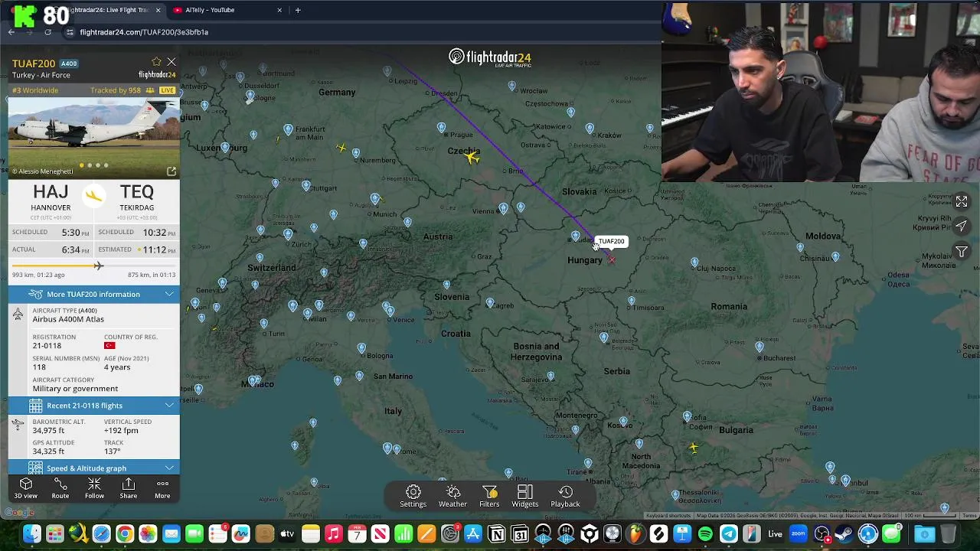The height and width of the screenshot is (551, 980).
Task: Click the Tracked by 958 text
Action: 115,90
